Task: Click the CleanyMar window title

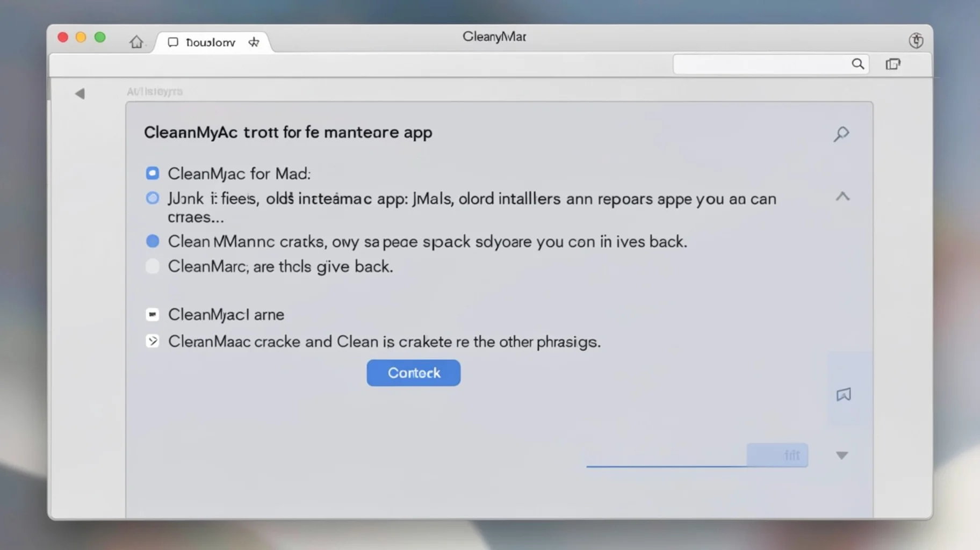Action: point(494,37)
